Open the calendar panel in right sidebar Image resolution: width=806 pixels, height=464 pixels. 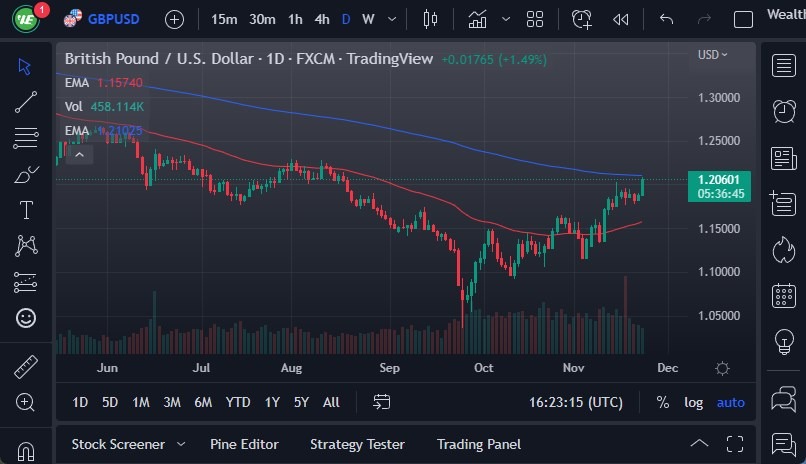pyautogui.click(x=784, y=295)
